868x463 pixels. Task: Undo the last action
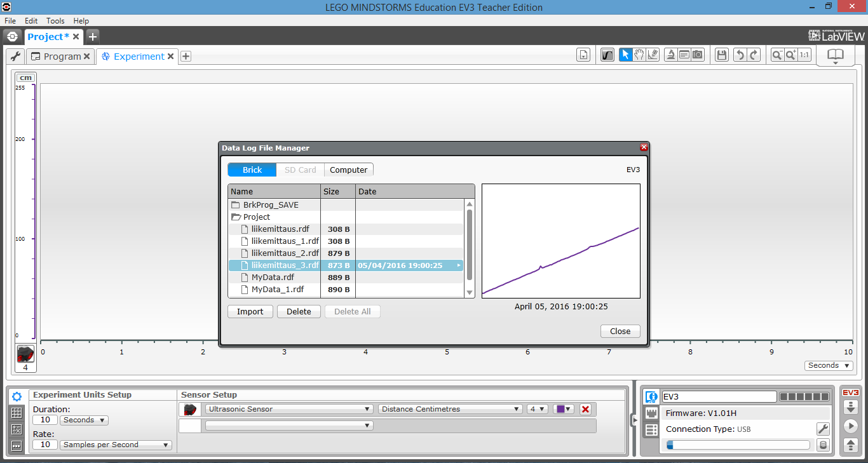[739, 55]
